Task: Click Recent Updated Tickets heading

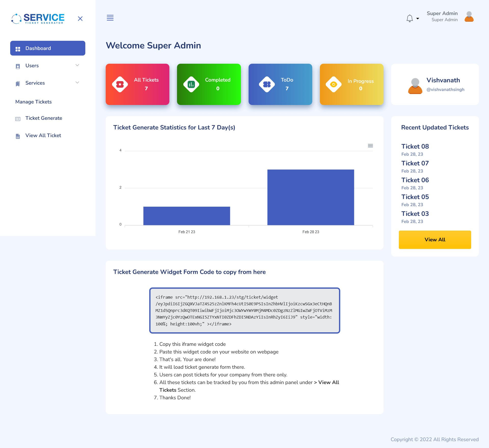Action: coord(435,127)
